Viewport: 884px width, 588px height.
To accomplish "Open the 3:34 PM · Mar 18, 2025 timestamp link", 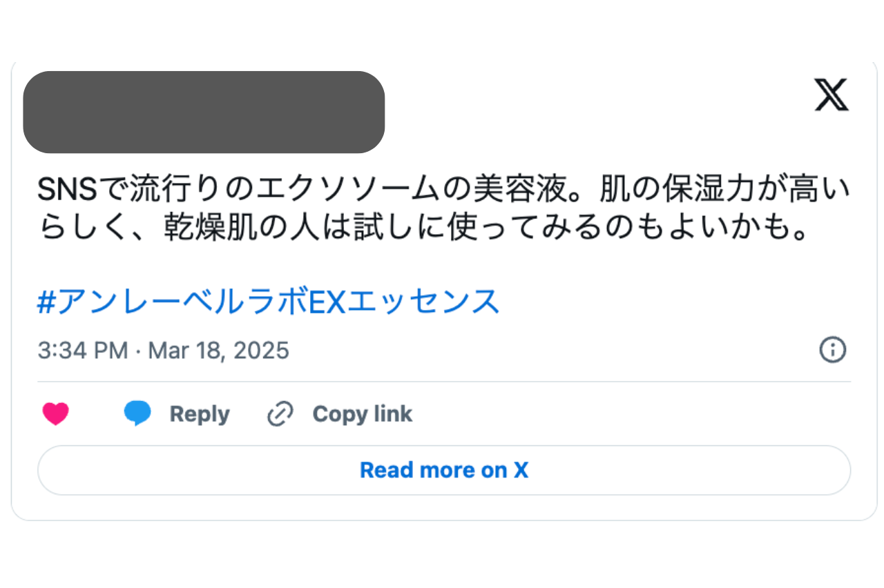I will pyautogui.click(x=164, y=351).
